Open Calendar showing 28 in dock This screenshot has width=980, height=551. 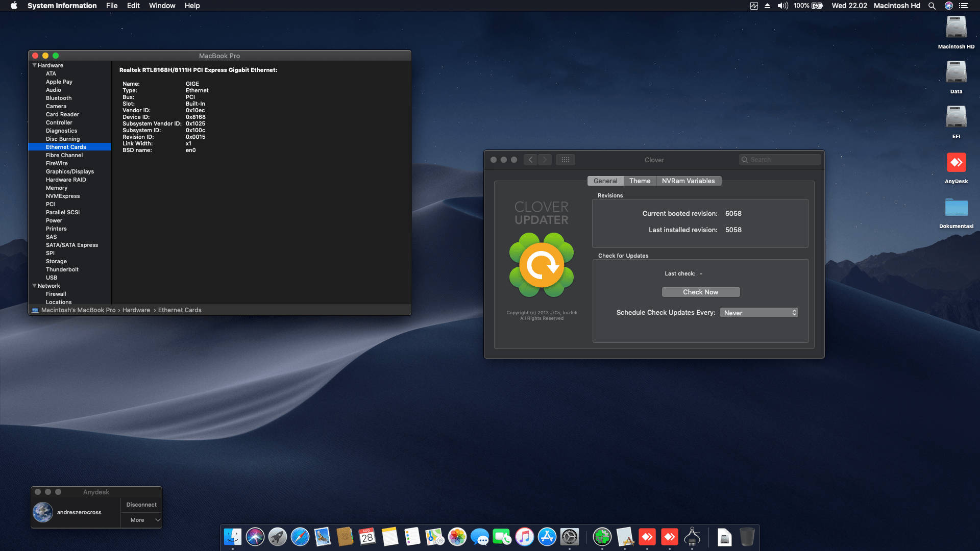[367, 537]
